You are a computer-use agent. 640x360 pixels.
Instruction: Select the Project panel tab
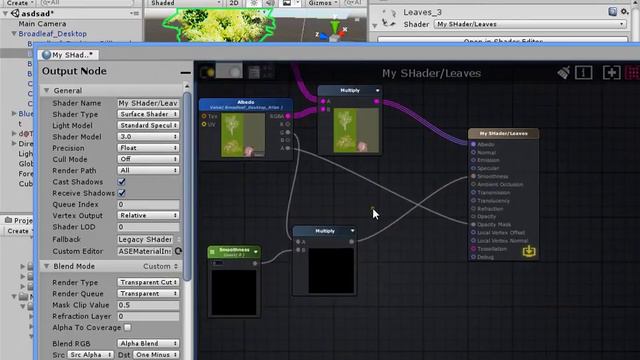18,220
